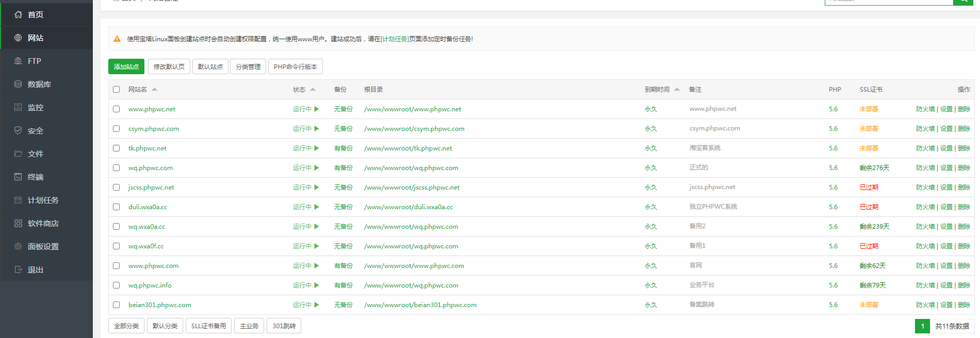Screen dimensions: 980x338
Task: Sort by site name column arrow
Action: tap(154, 90)
